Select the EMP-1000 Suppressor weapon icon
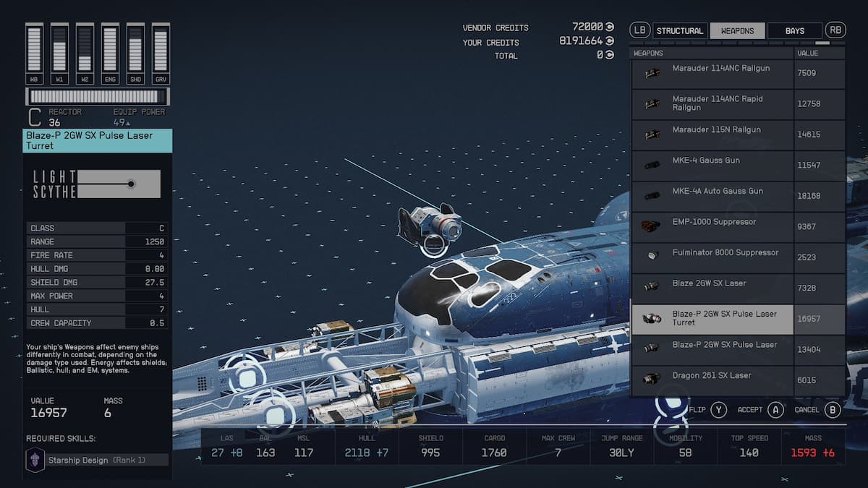 pos(650,226)
